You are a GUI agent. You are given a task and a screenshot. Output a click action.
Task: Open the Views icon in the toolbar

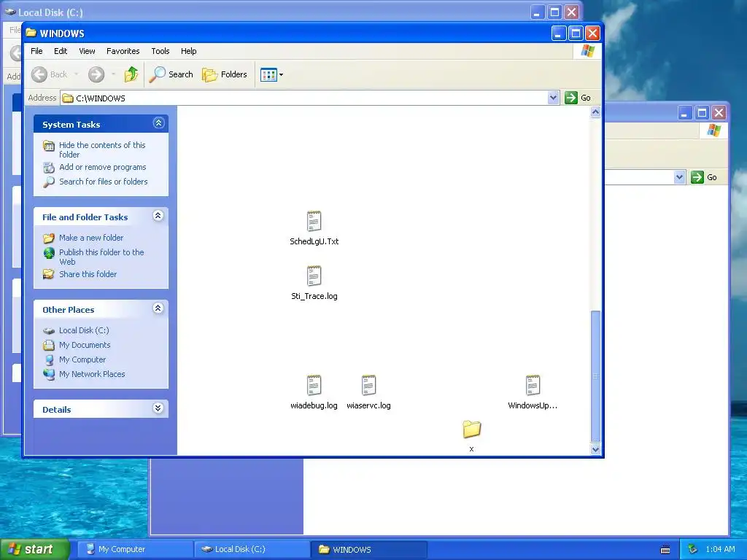268,74
